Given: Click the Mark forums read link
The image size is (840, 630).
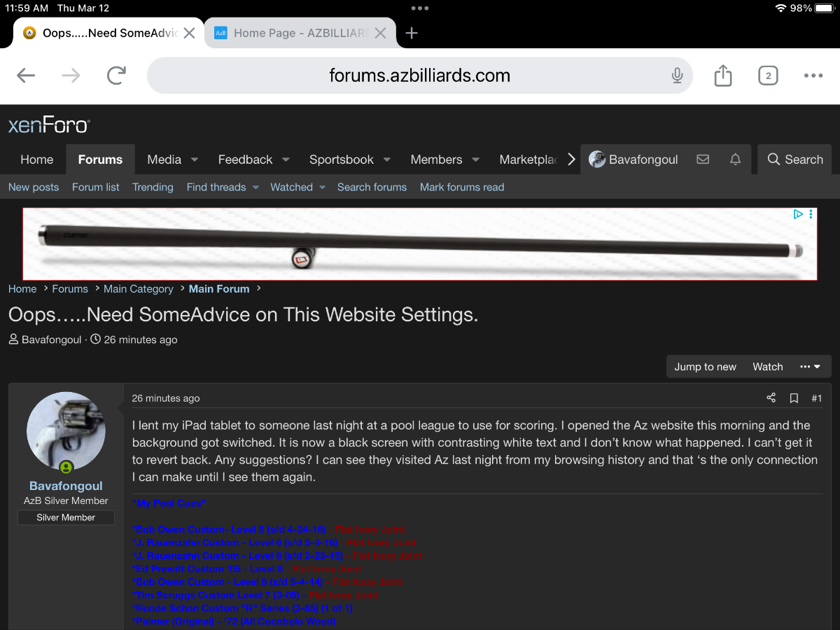Looking at the screenshot, I should (461, 188).
